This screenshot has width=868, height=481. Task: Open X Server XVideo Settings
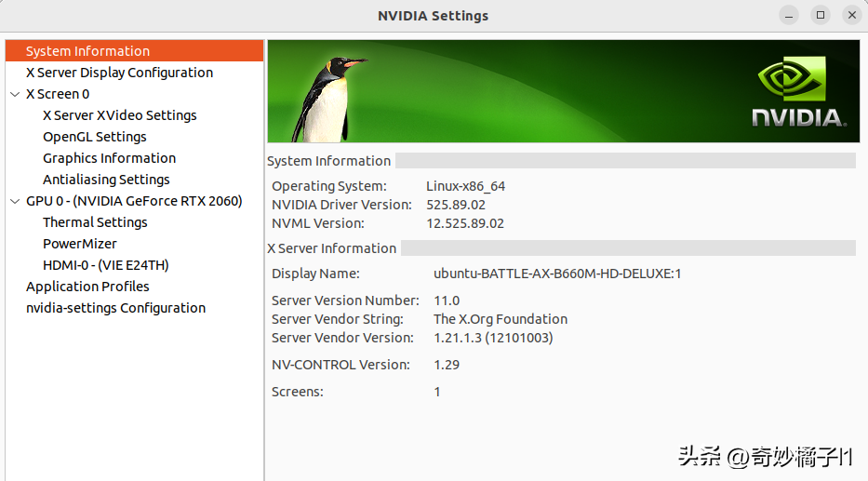pos(120,115)
